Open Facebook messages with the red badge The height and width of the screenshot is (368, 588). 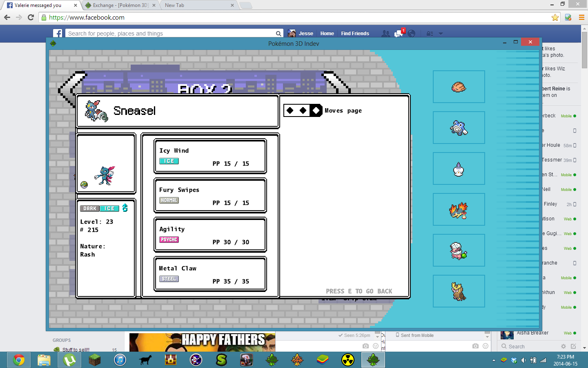tap(399, 33)
